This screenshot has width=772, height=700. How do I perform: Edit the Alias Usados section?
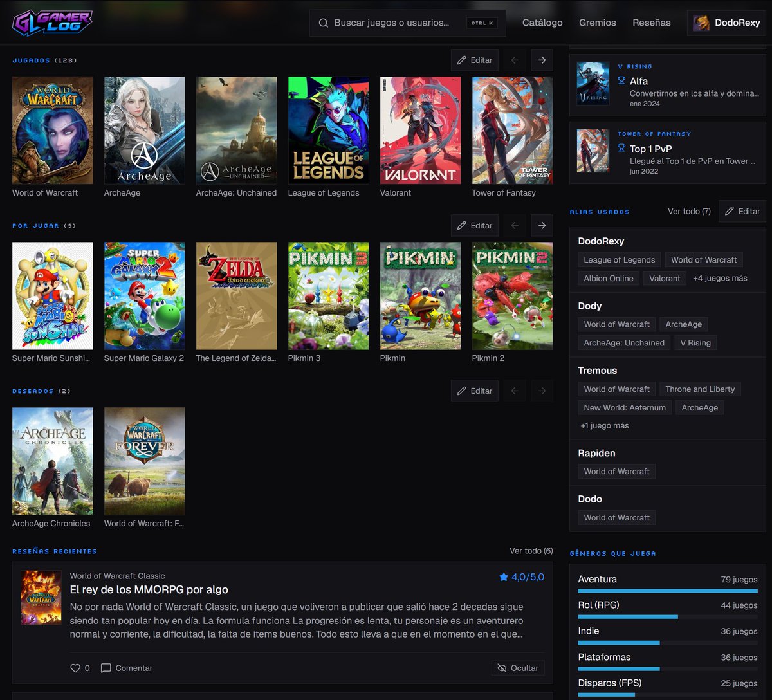point(742,211)
